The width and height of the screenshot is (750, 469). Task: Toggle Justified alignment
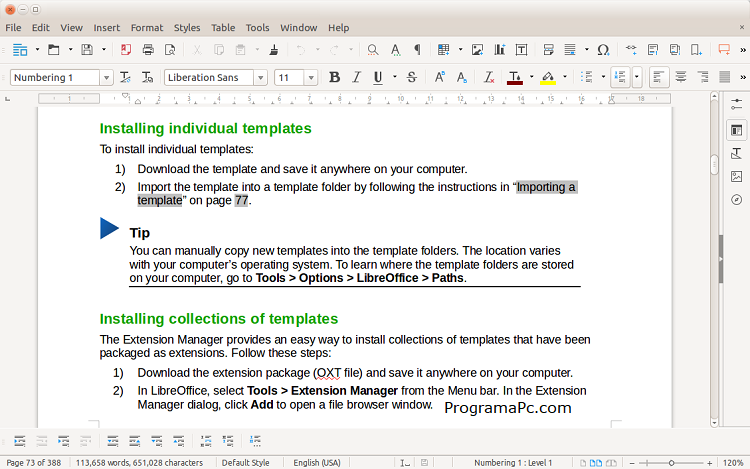tap(725, 77)
